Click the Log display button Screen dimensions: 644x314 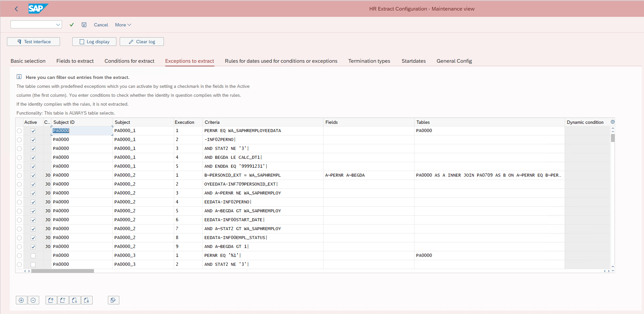pos(94,42)
